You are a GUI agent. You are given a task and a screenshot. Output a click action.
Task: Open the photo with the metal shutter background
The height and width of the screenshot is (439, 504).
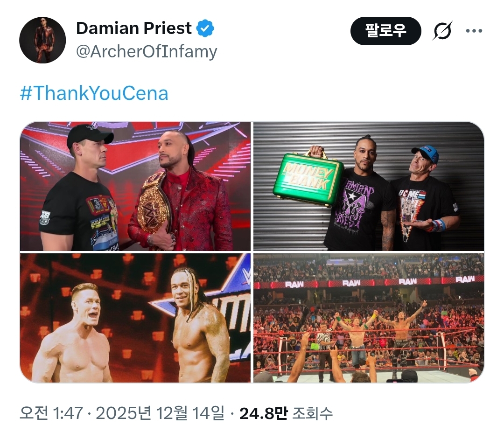[x=369, y=186]
